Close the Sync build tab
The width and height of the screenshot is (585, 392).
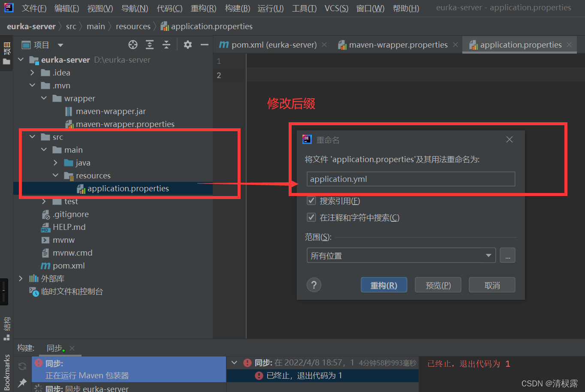tap(72, 348)
